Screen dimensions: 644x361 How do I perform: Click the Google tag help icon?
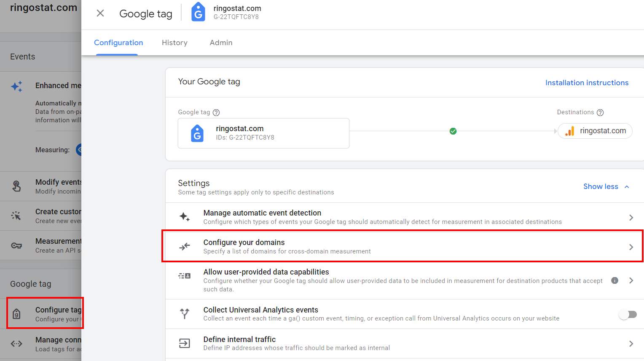click(216, 113)
